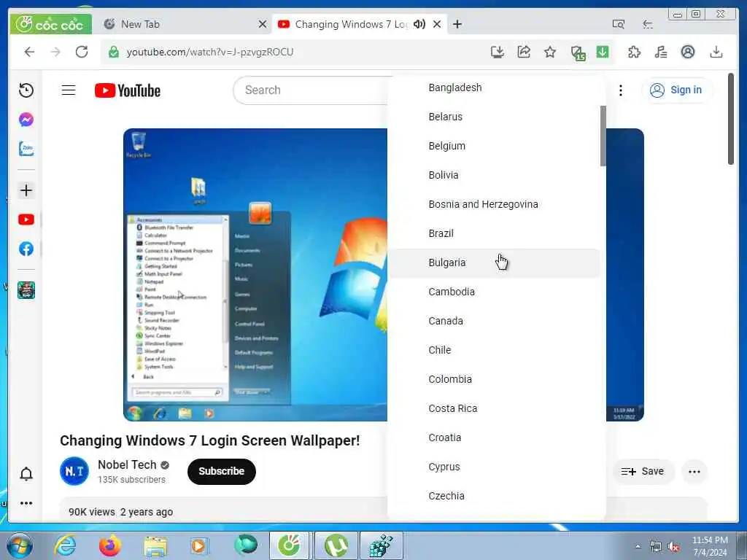Choose Bolivia in the country list

pyautogui.click(x=495, y=175)
